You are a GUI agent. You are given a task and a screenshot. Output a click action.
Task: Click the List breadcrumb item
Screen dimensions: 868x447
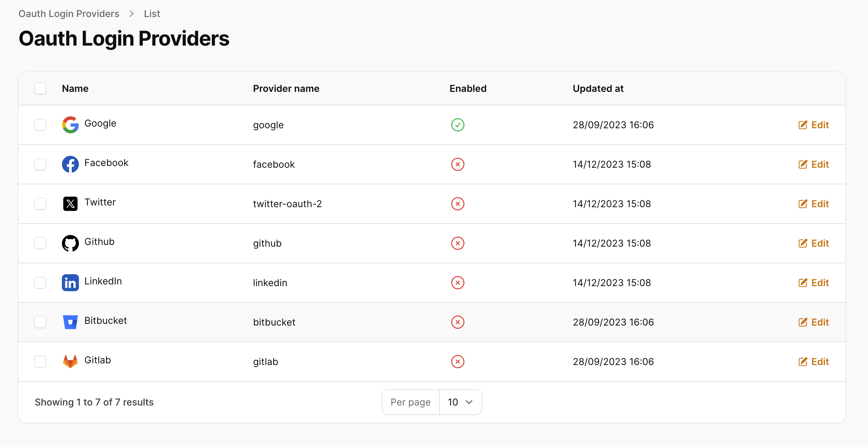click(152, 14)
